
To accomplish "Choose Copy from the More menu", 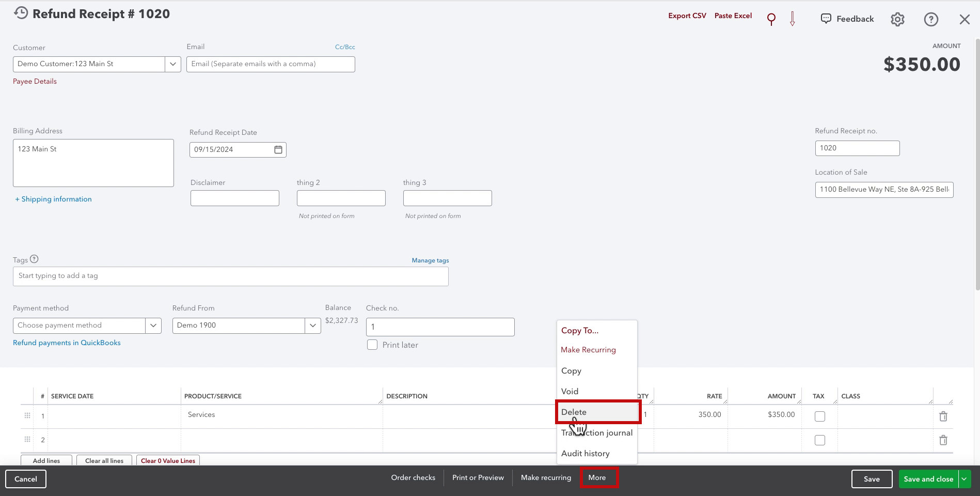I will pos(571,371).
